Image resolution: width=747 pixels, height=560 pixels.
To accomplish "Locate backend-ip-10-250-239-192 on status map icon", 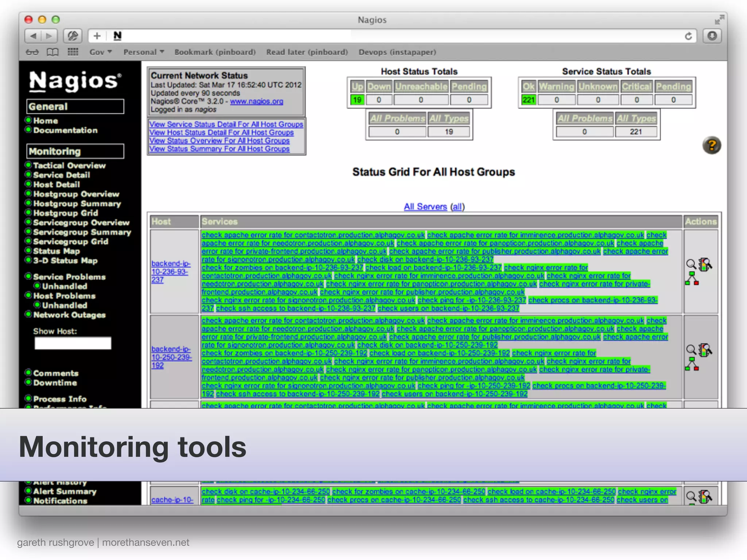I will click(692, 364).
